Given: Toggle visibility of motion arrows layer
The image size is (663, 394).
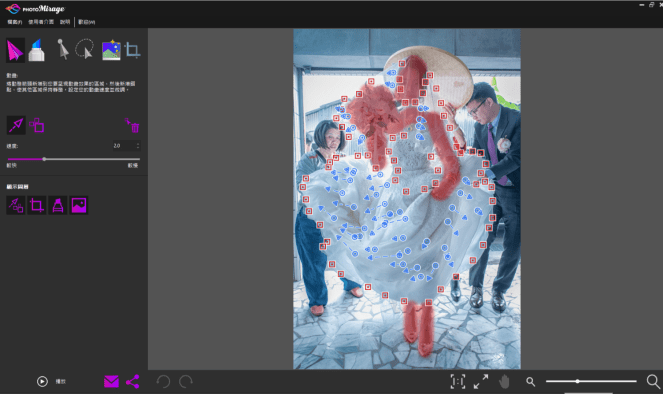Looking at the screenshot, I should tap(16, 205).
